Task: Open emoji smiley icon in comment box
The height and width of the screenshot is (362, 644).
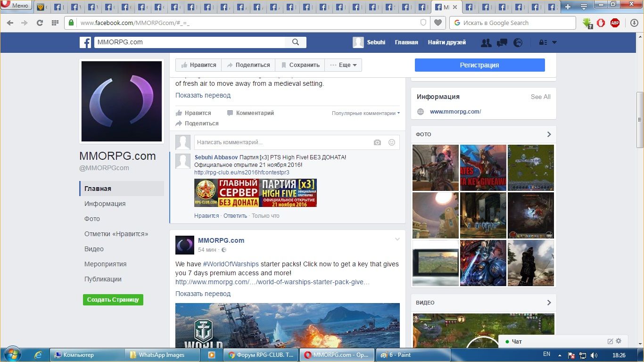Action: [391, 142]
